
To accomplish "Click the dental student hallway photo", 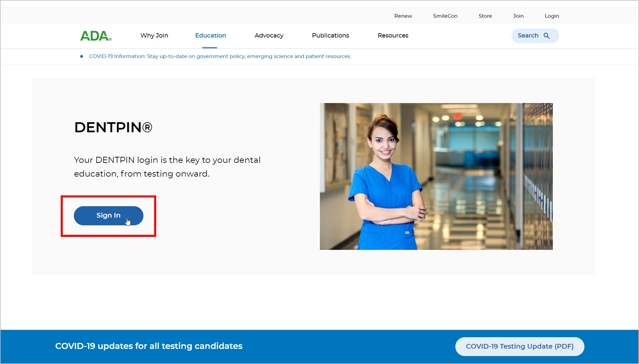I will point(436,176).
